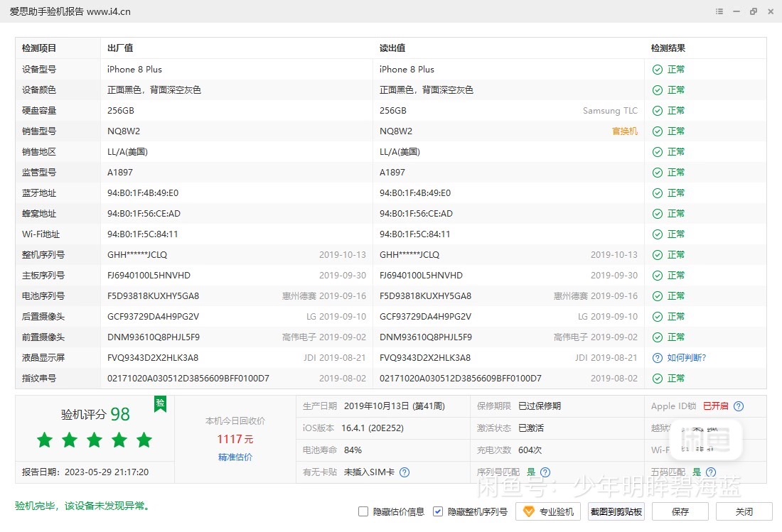The image size is (782, 532).
Task: Click the question mark beside 有无卡贴
Action: point(403,472)
